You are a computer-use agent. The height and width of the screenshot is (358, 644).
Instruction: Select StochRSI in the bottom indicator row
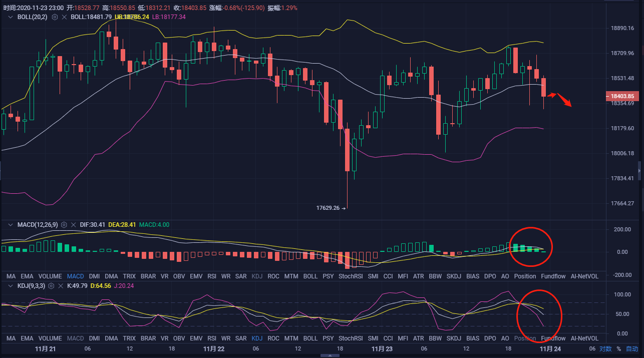coord(350,338)
